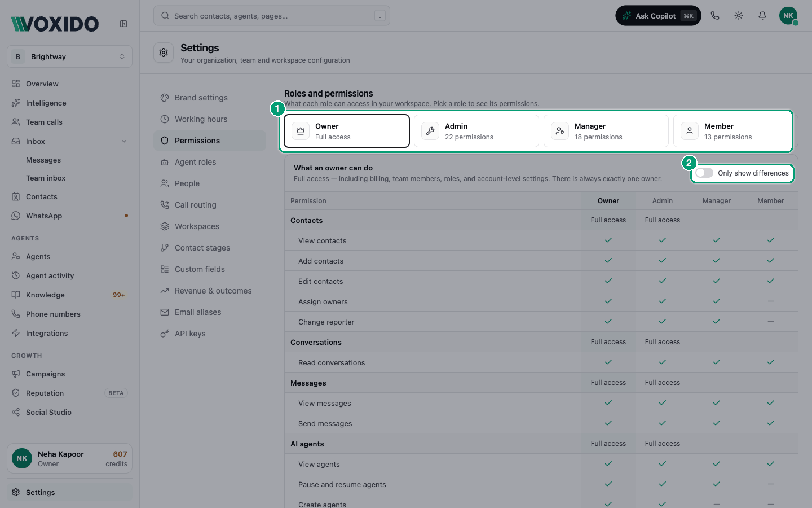Open Contact stages settings
The width and height of the screenshot is (812, 508).
(210, 248)
